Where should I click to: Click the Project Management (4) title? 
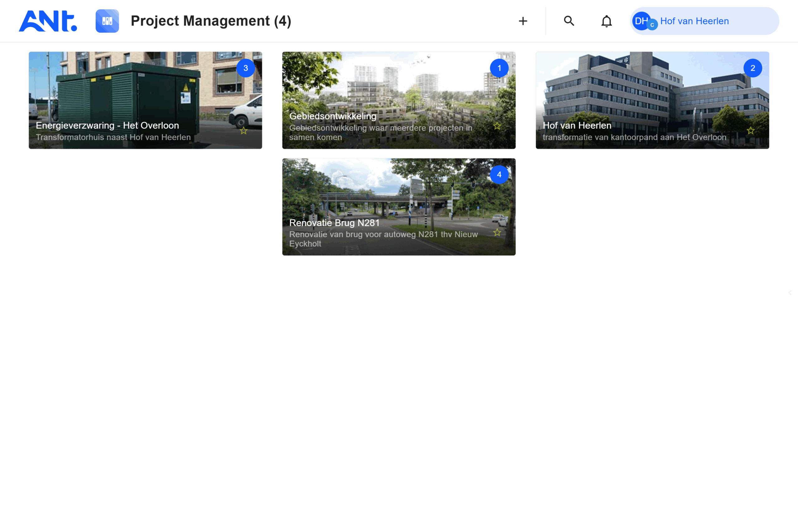[x=211, y=21]
